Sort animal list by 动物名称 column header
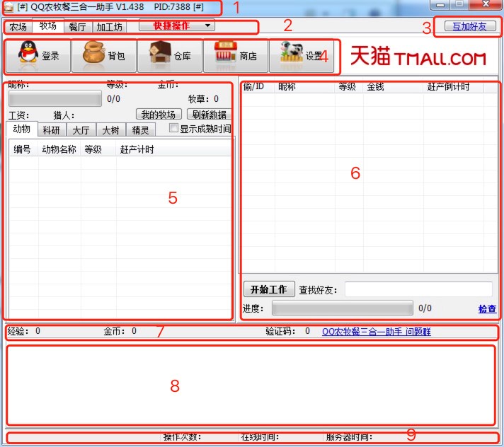 59,149
